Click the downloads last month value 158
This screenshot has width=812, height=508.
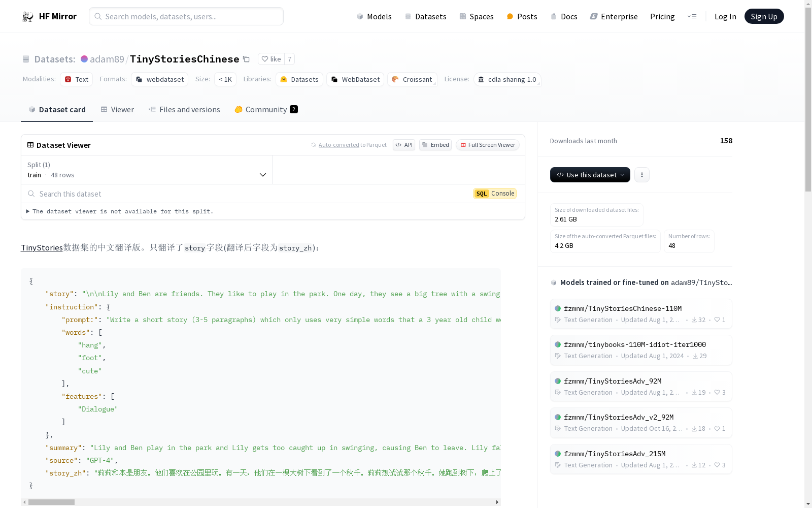tap(726, 141)
